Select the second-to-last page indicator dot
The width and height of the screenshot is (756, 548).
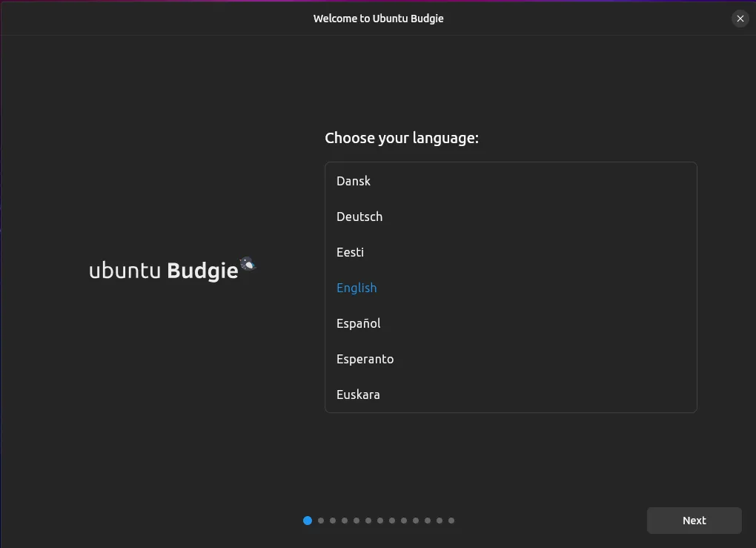pyautogui.click(x=440, y=521)
